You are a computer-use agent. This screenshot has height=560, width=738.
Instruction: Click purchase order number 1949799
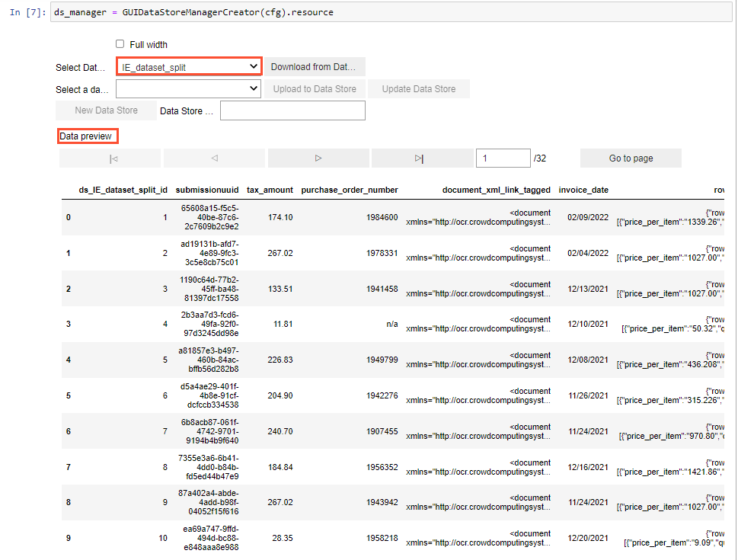(382, 360)
